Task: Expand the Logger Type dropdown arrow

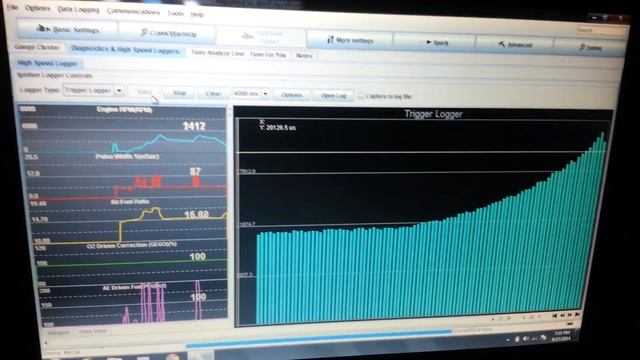Action: [x=119, y=90]
